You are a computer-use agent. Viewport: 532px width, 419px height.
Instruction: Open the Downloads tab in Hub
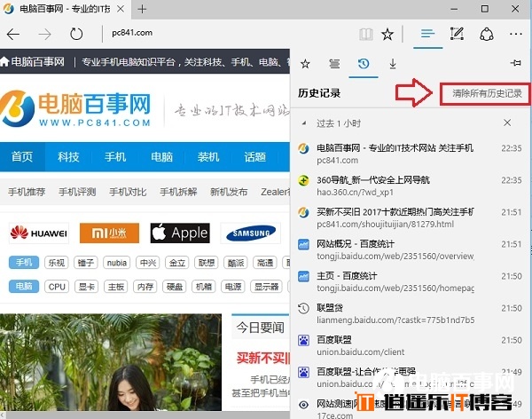click(x=393, y=64)
